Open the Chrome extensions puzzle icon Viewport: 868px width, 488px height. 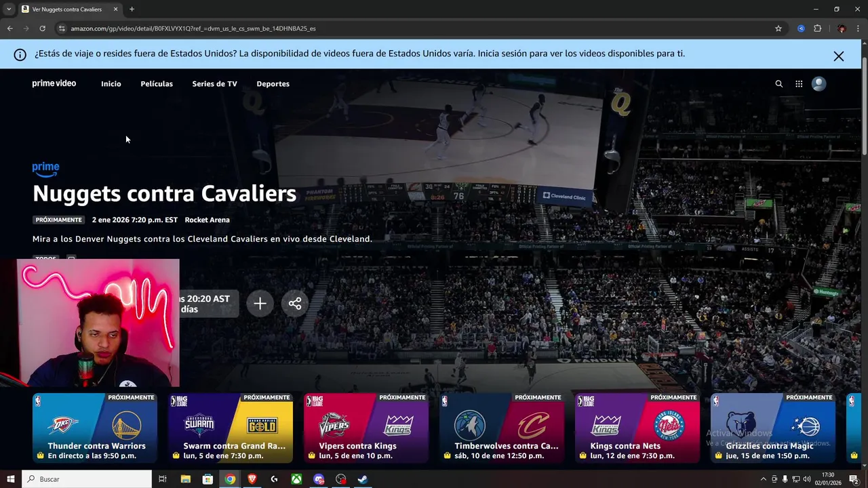(817, 28)
